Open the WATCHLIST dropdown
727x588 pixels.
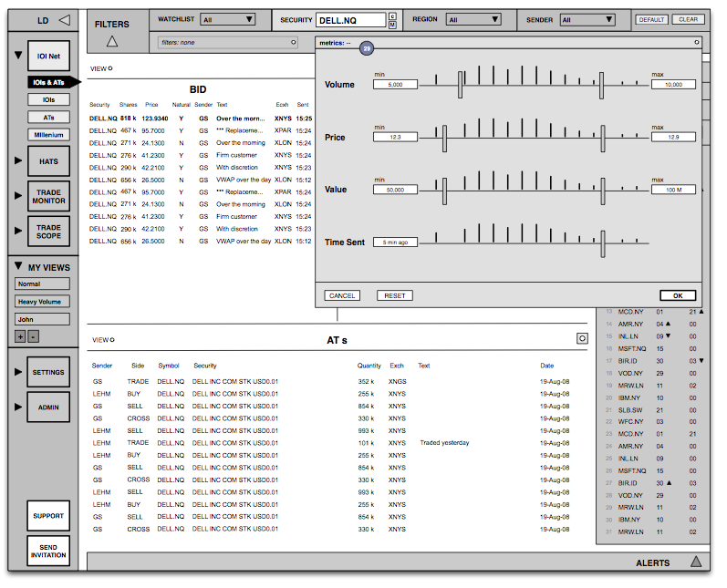tap(228, 19)
